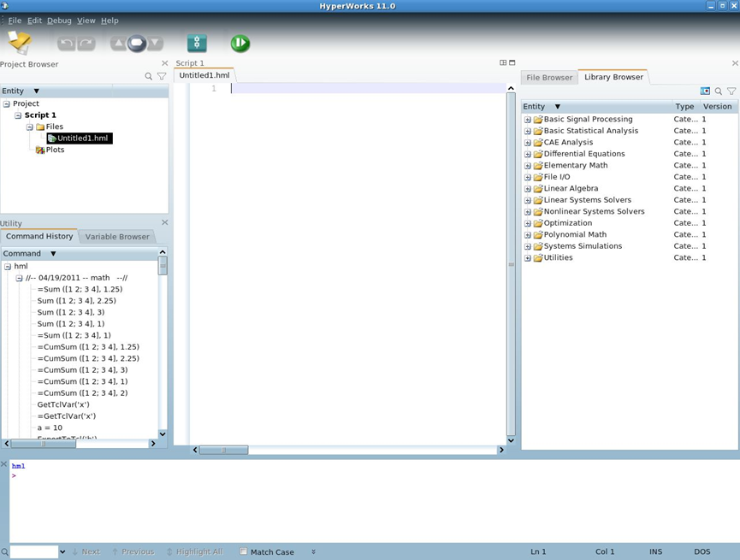Close the Utility panel
This screenshot has width=740, height=560.
coord(165,222)
